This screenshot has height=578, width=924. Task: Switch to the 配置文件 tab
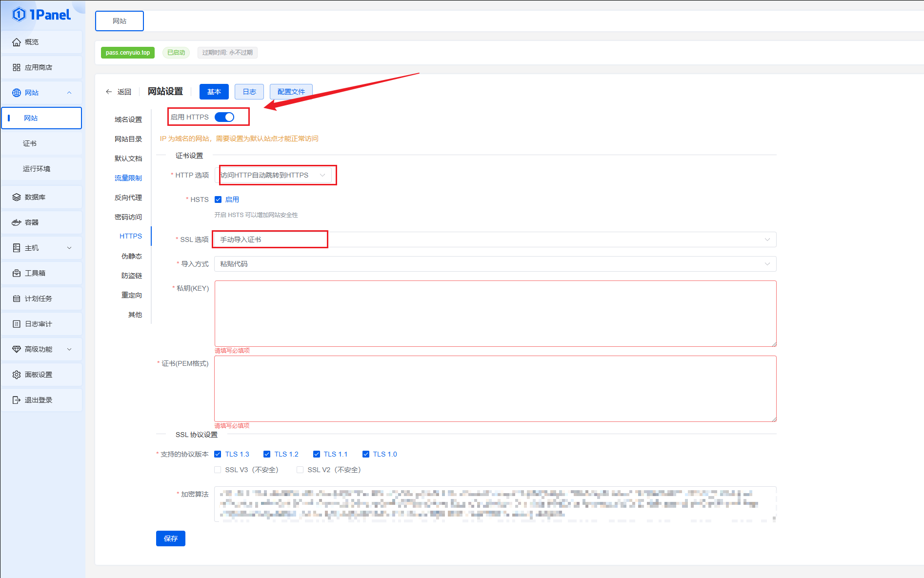[291, 92]
